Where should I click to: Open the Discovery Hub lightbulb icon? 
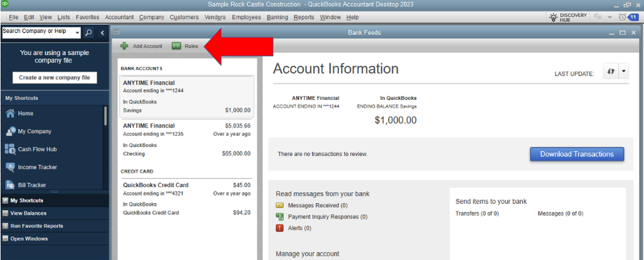tap(554, 17)
